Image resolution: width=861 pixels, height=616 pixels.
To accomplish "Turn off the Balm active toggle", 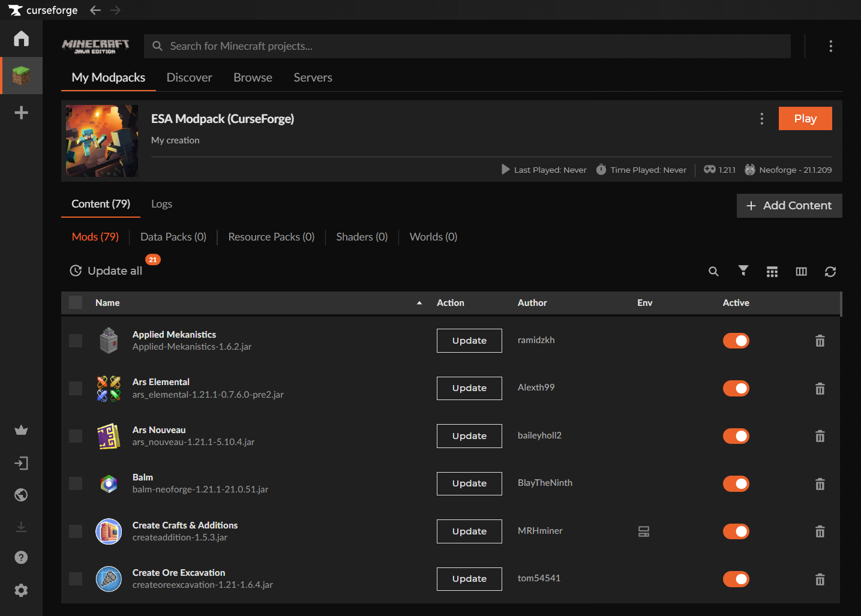I will tap(736, 483).
